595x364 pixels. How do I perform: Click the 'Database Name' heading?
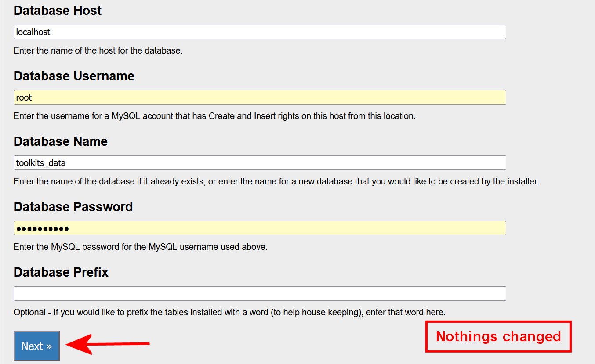pyautogui.click(x=61, y=141)
